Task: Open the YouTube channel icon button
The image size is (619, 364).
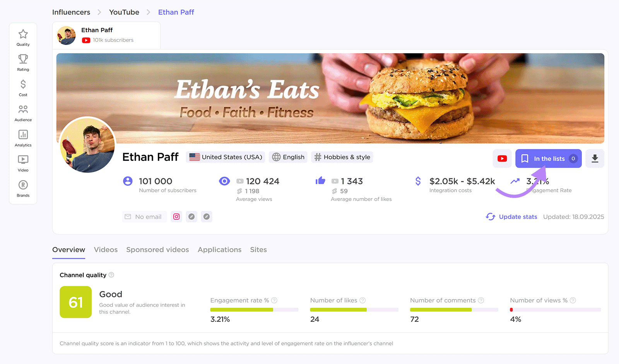Action: pyautogui.click(x=502, y=159)
